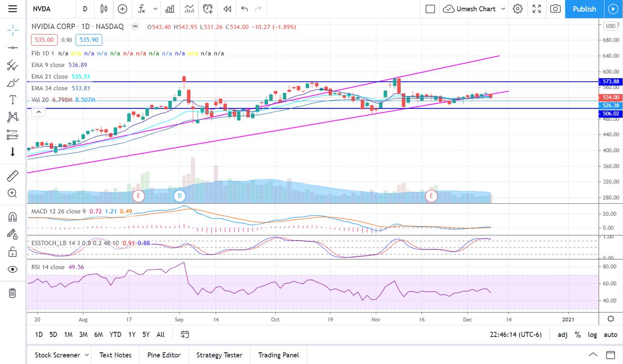Maximize the bottom panel
The image size is (623, 364).
pyautogui.click(x=610, y=355)
